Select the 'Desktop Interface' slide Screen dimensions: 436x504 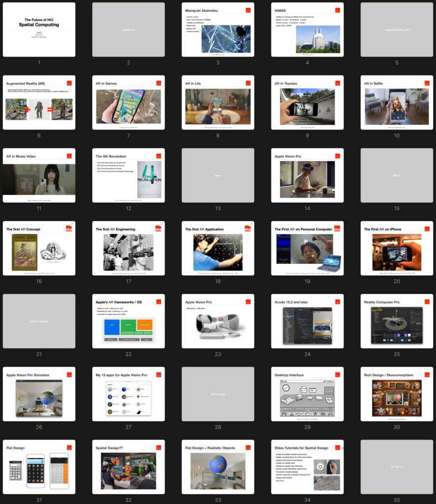point(307,394)
